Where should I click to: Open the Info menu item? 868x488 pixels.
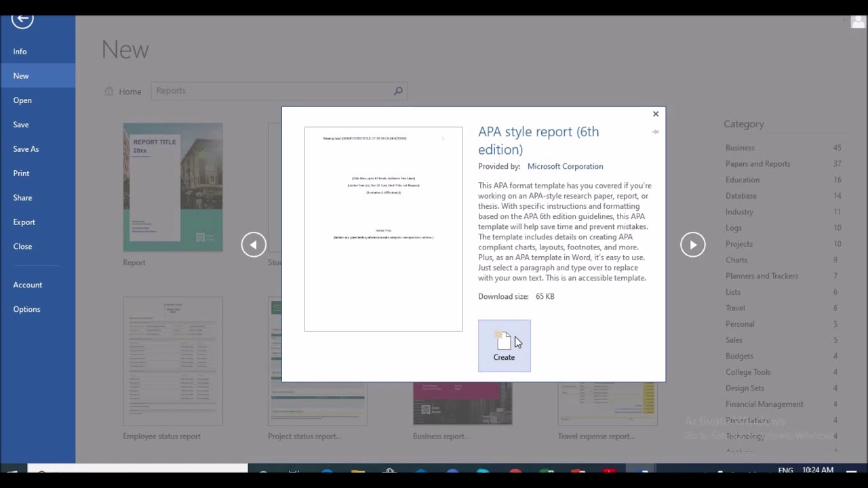pos(37,52)
